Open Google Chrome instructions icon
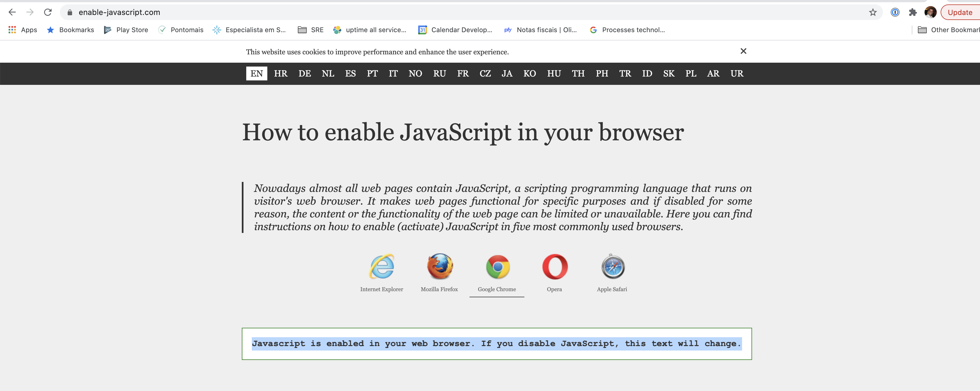The height and width of the screenshot is (391, 980). 497,266
